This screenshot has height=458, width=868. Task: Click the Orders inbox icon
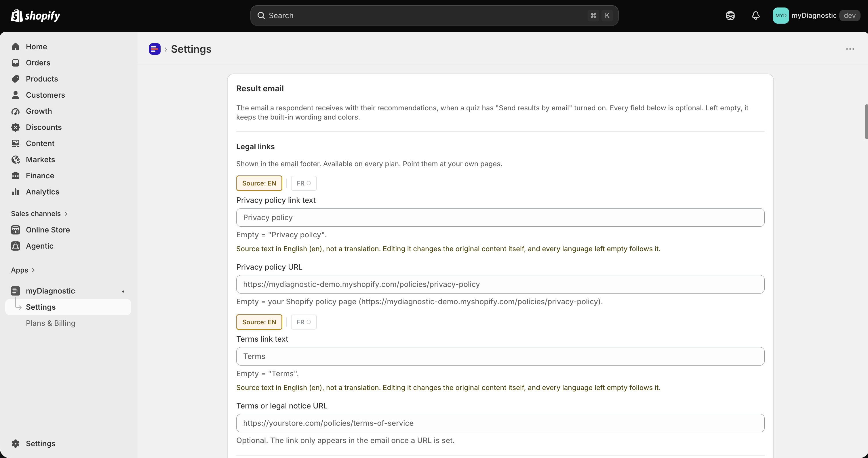tap(16, 63)
